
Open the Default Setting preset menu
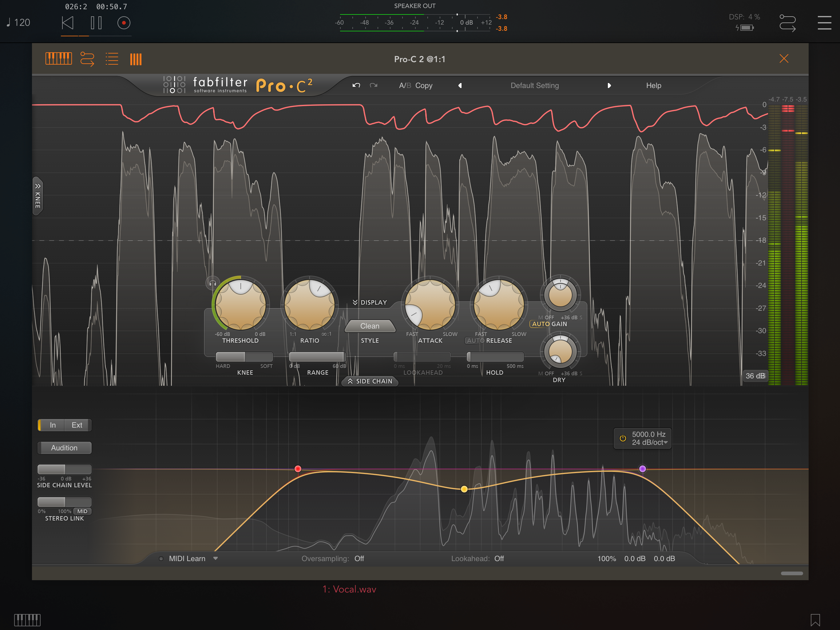coord(534,86)
